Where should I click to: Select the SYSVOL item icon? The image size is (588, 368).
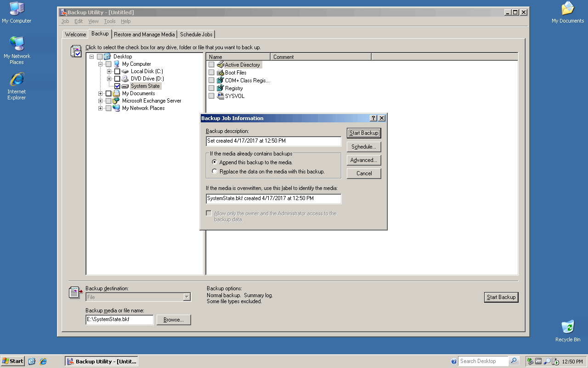pyautogui.click(x=220, y=96)
